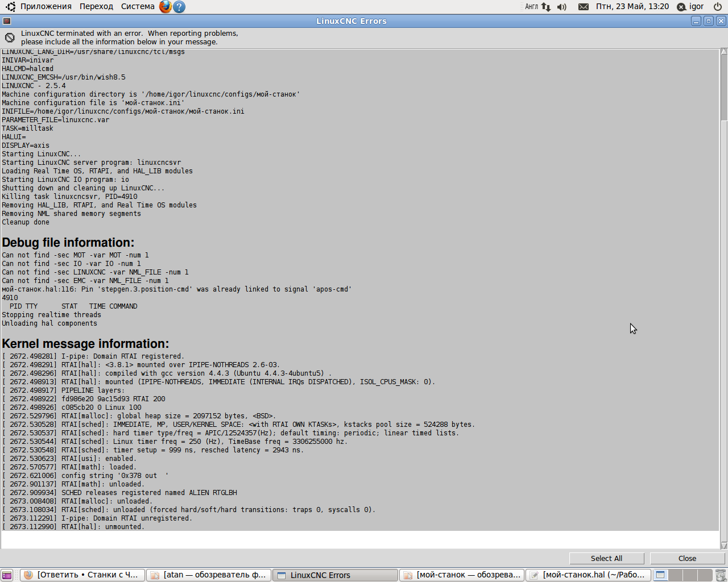Screen dimensions: 728x582
Task: Click the GNOME foot logo icon
Action: tap(10, 7)
